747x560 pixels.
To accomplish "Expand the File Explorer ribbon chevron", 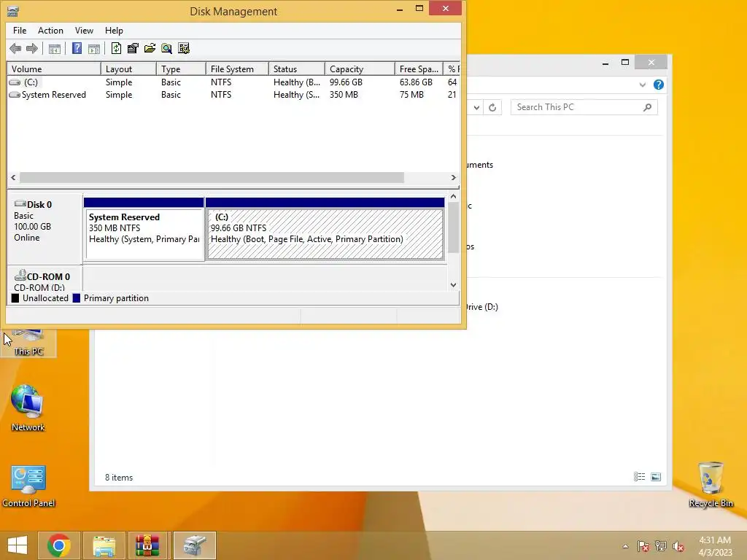I will click(642, 85).
